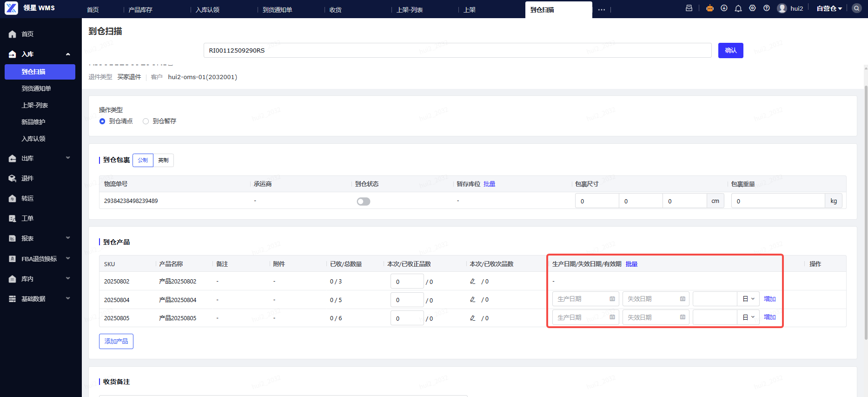Click the help question mark icon

click(x=767, y=8)
